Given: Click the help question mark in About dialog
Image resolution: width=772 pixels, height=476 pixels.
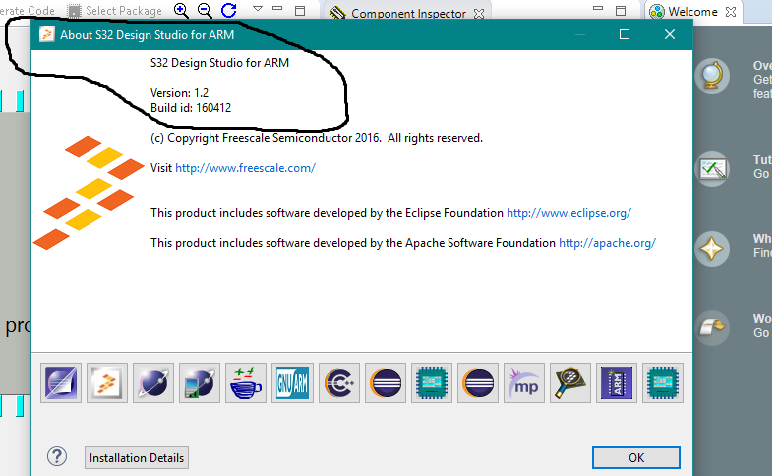Looking at the screenshot, I should [57, 456].
